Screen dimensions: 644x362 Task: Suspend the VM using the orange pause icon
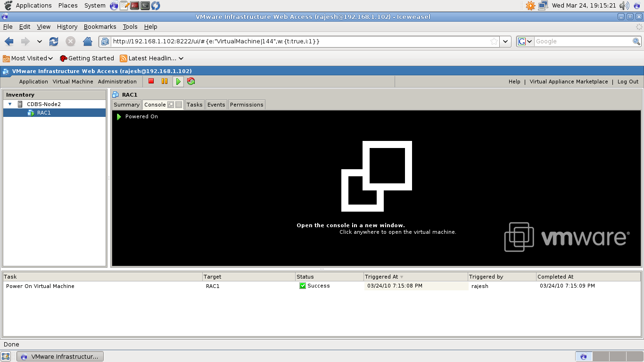point(165,81)
